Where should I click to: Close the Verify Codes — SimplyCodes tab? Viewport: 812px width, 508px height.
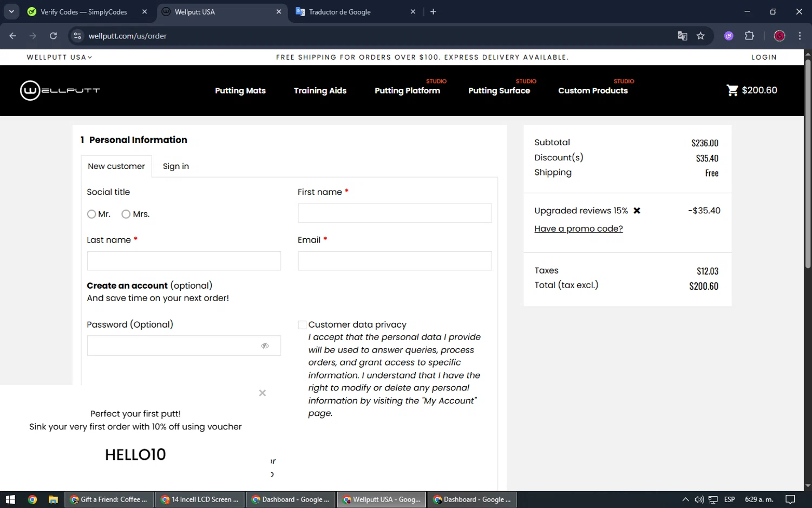(145, 11)
